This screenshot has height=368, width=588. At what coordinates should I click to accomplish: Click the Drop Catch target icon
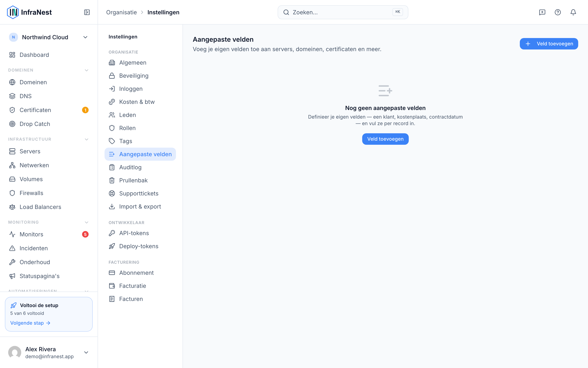click(x=12, y=124)
